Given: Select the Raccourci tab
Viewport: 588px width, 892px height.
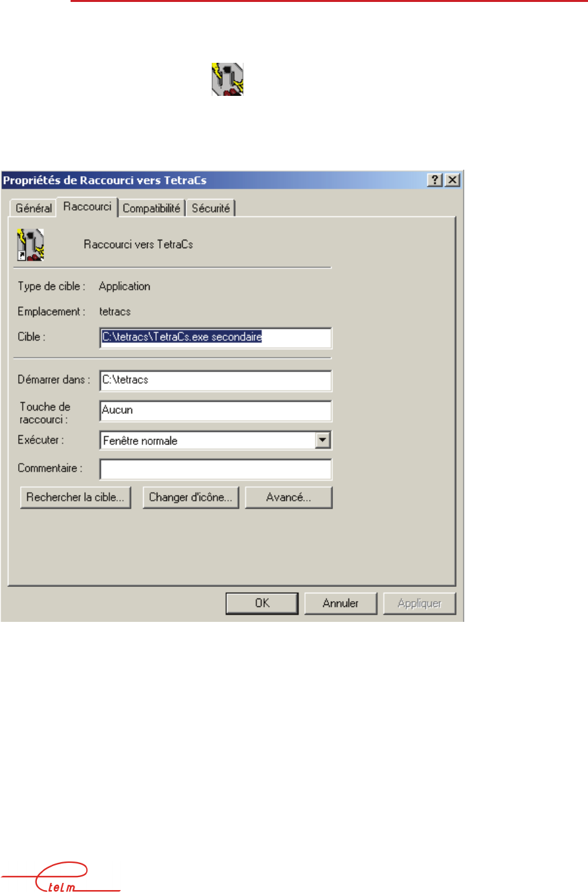Looking at the screenshot, I should click(87, 207).
